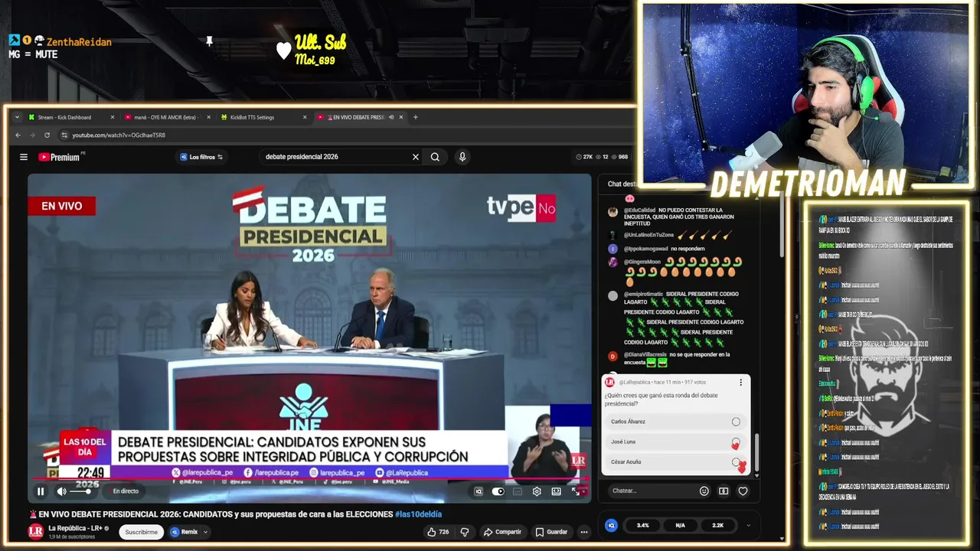Click chat user '@EduCalidad' name

click(639, 210)
